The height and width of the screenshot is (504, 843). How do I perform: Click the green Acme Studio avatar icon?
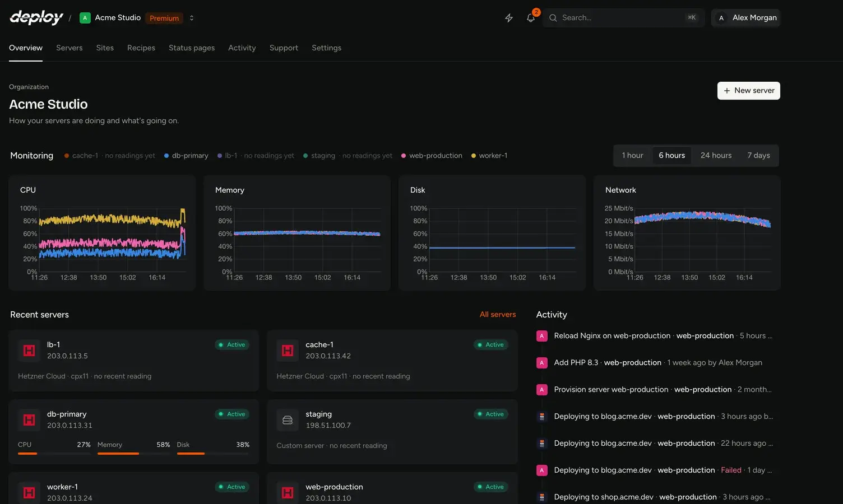85,18
